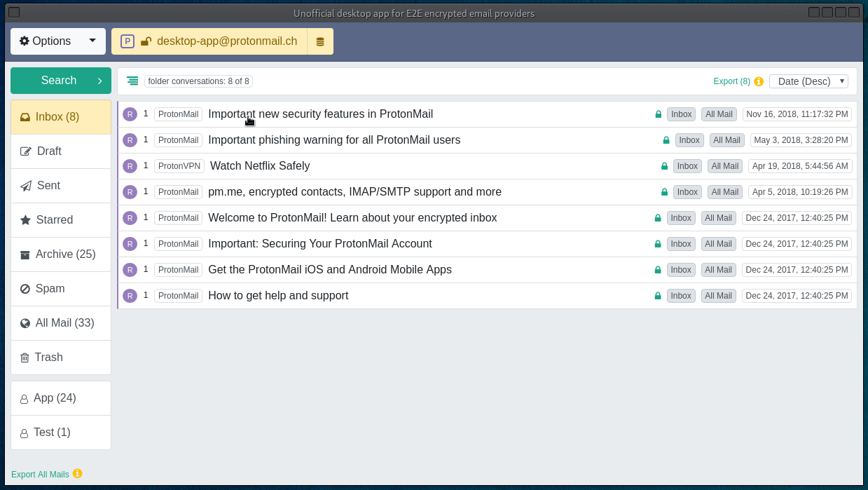Open the Trash folder
Screen dimensions: 868x490
pyautogui.click(x=61, y=358)
